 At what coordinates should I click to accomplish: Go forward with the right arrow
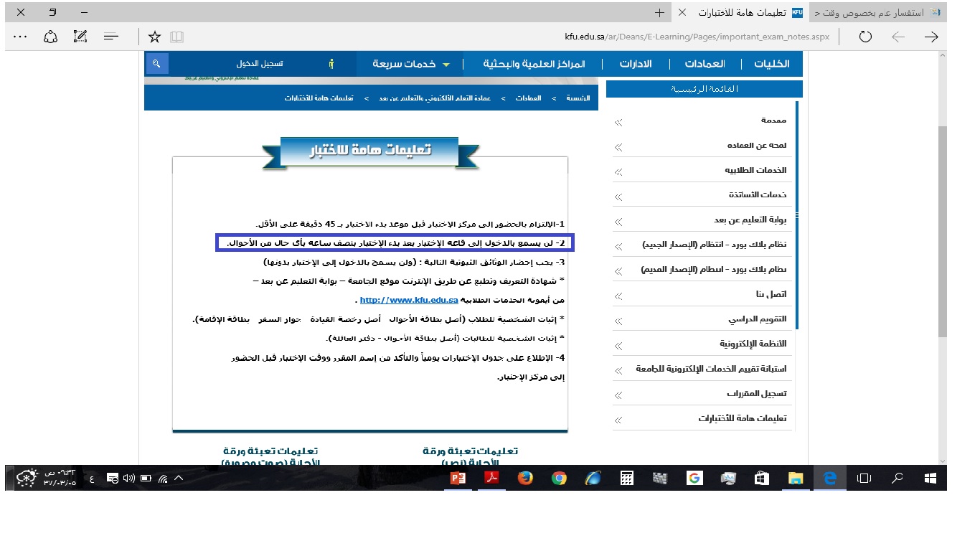pyautogui.click(x=931, y=37)
